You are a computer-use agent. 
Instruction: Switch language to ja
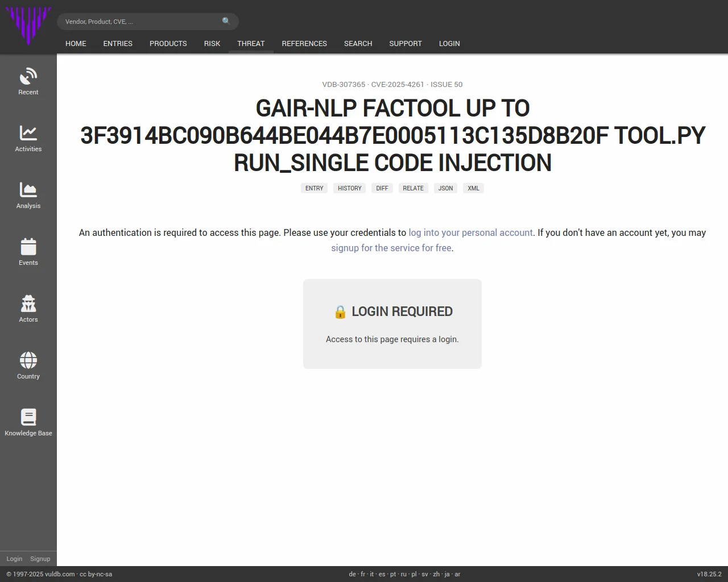pyautogui.click(x=447, y=574)
